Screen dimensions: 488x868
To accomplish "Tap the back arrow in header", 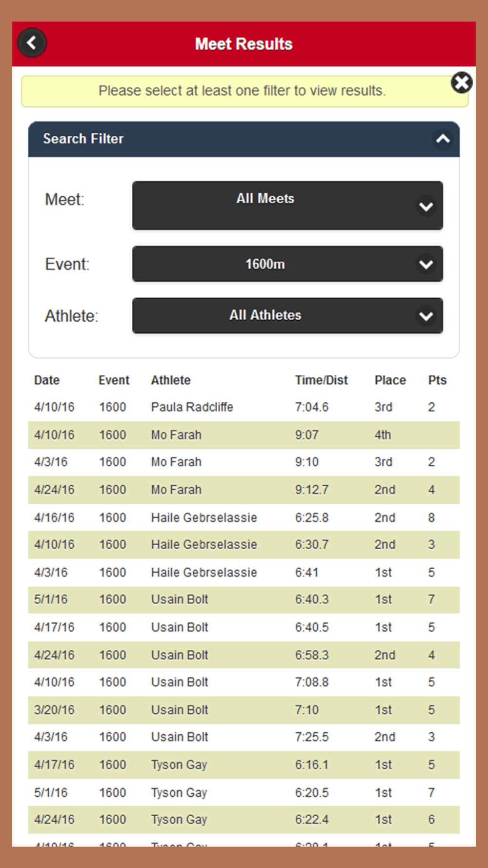I will (x=32, y=43).
